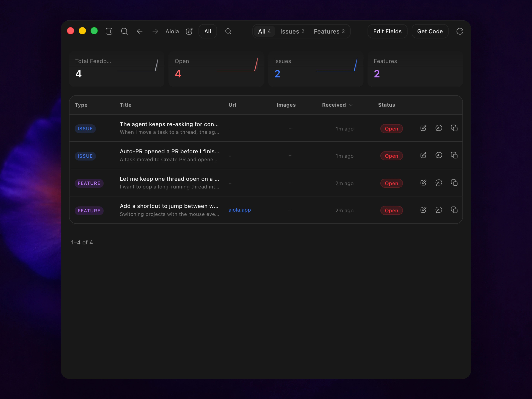Viewport: 532px width, 399px height.
Task: Click 'When I move a task to a thread' description
Action: 169,132
